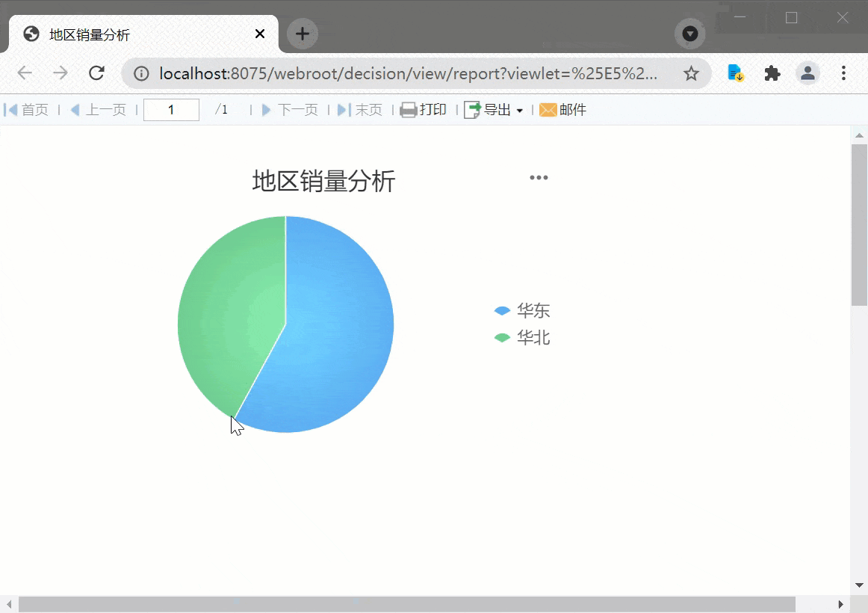Click the browser back arrow
868x613 pixels.
25,73
